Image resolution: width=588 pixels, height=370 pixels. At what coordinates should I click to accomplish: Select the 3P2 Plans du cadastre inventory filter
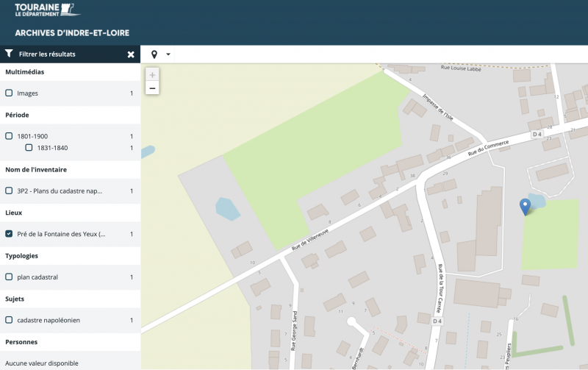click(x=9, y=191)
